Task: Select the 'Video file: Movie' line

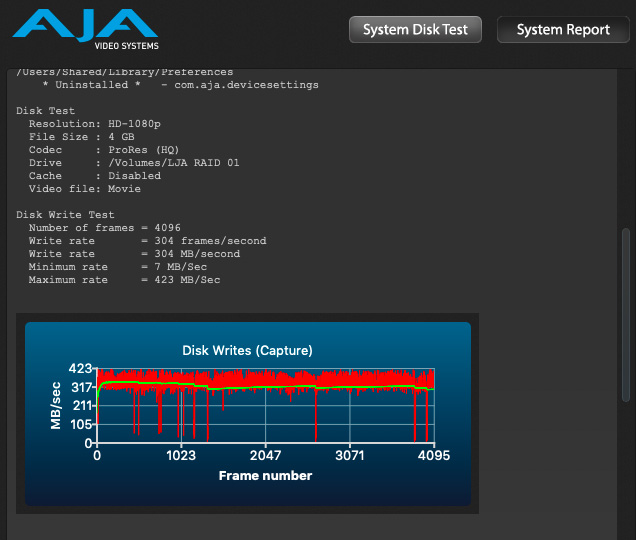Action: [85, 189]
